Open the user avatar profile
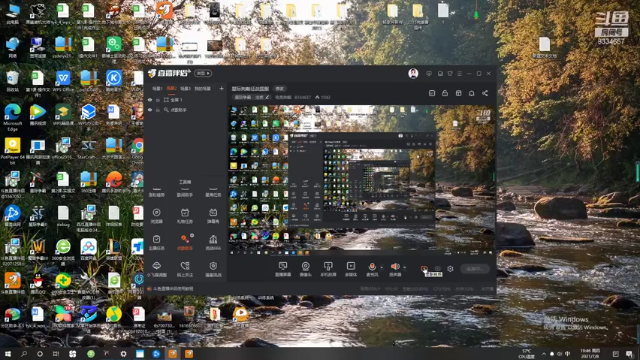 [413, 73]
